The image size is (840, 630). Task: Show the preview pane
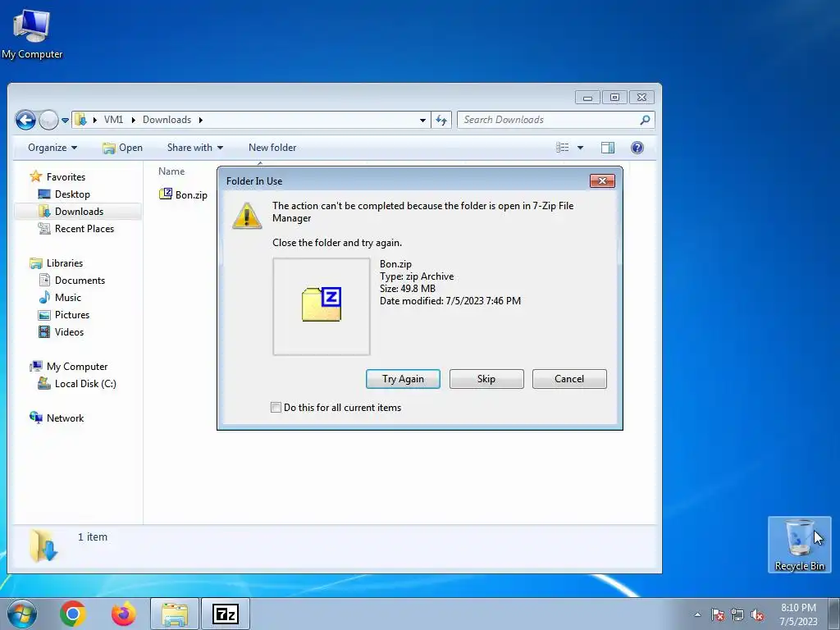[x=608, y=148]
